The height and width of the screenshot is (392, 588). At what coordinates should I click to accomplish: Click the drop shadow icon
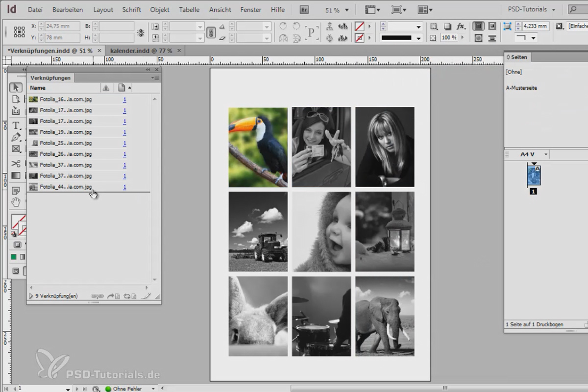tap(447, 26)
